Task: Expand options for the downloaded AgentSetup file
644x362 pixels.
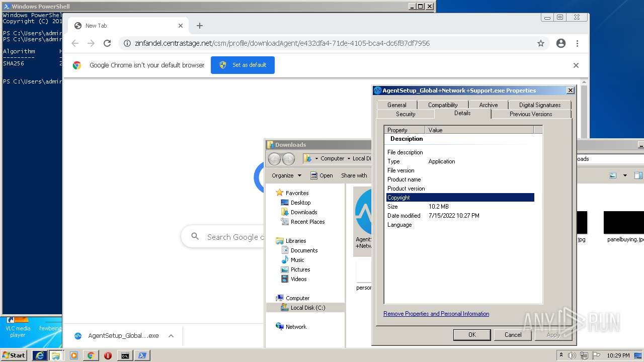Action: pos(171,336)
